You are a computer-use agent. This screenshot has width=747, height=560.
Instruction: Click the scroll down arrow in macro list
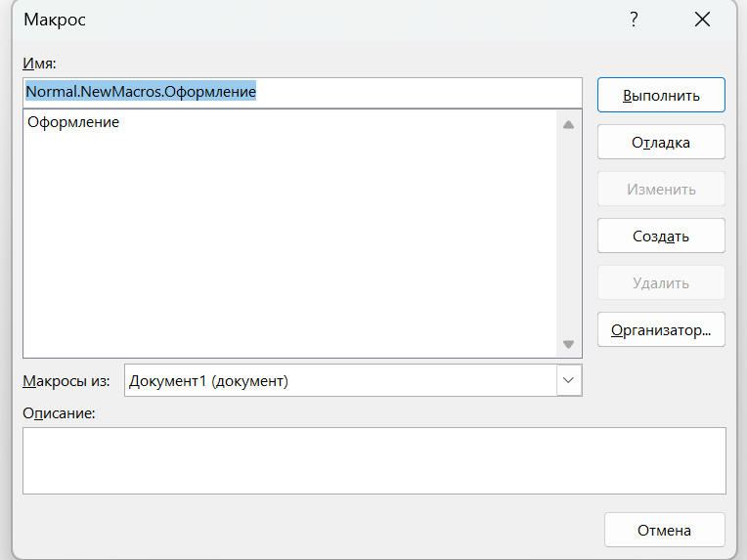point(569,344)
